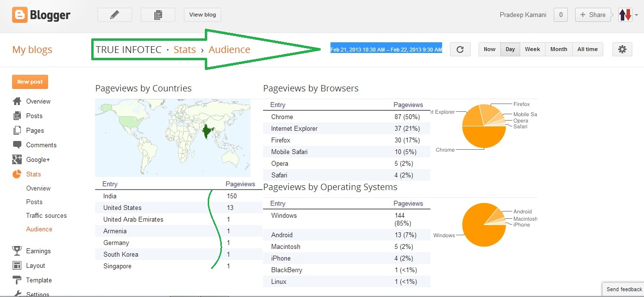This screenshot has height=297, width=644.
Task: Click Linux operating system row
Action: coord(347,281)
